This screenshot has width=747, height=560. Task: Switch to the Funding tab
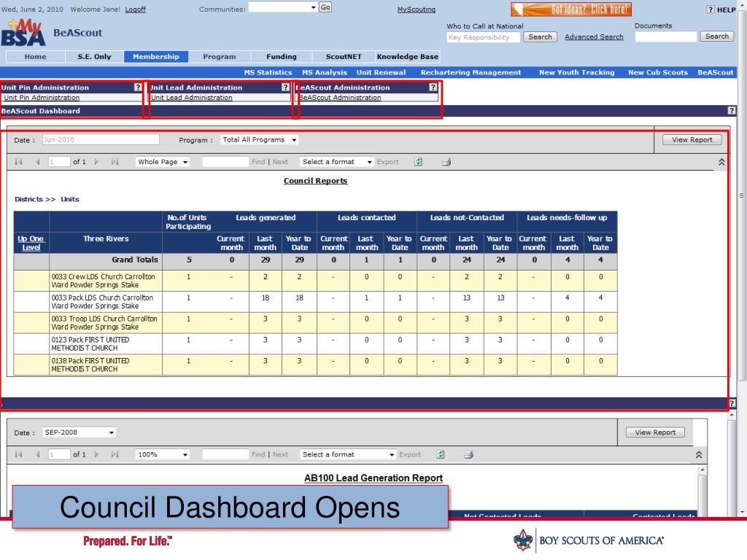281,57
